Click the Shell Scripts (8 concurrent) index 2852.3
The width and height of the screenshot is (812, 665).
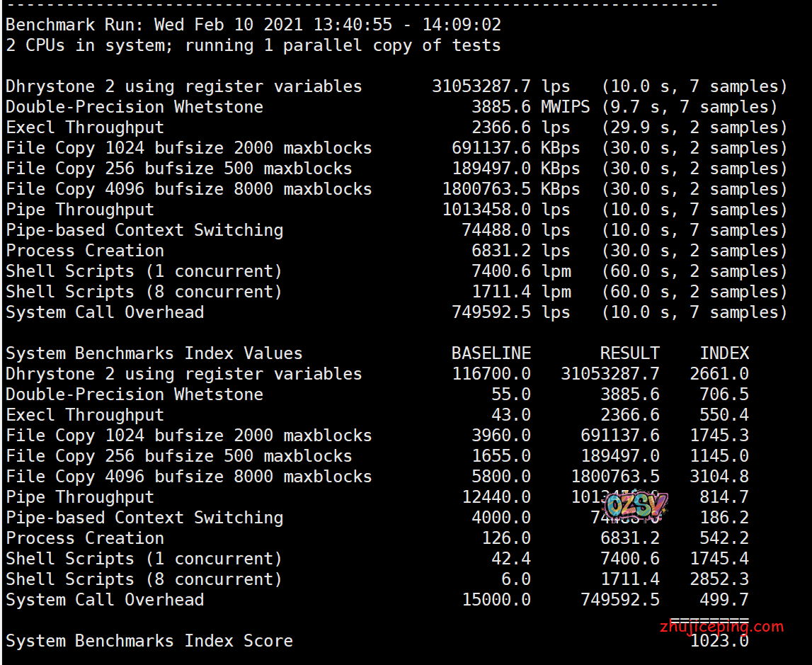pyautogui.click(x=719, y=579)
